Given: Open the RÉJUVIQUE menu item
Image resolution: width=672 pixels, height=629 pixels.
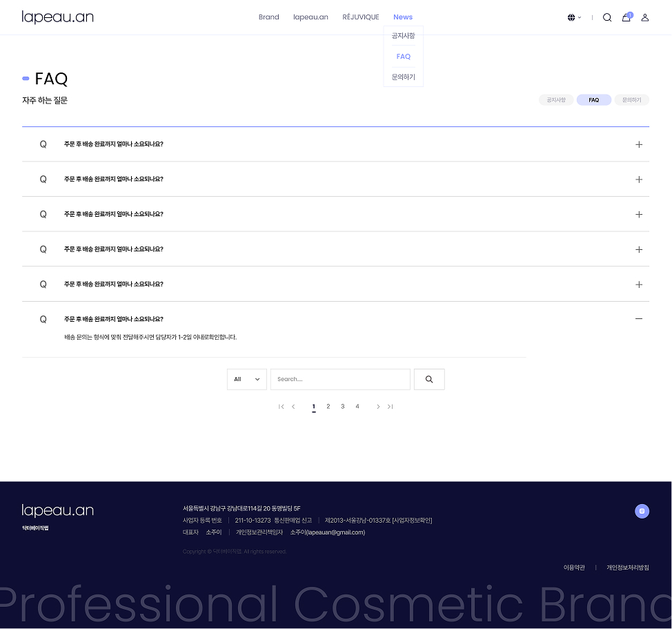Looking at the screenshot, I should pos(360,17).
